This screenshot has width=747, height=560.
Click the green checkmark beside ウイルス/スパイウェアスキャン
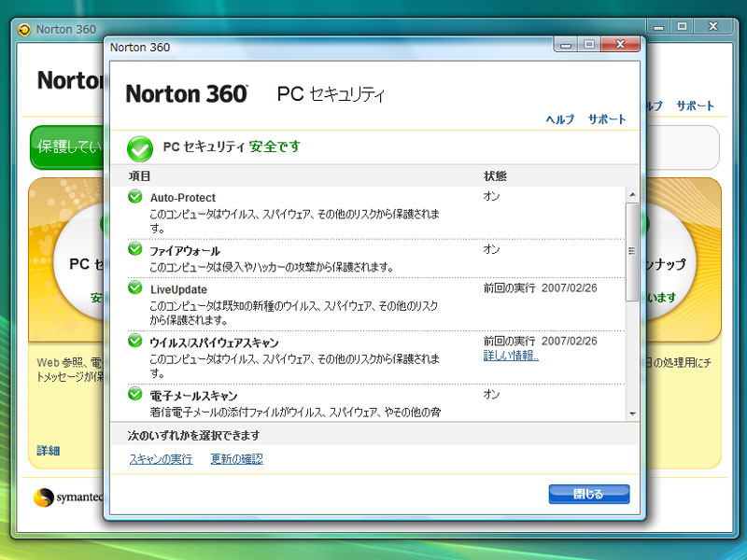point(135,341)
